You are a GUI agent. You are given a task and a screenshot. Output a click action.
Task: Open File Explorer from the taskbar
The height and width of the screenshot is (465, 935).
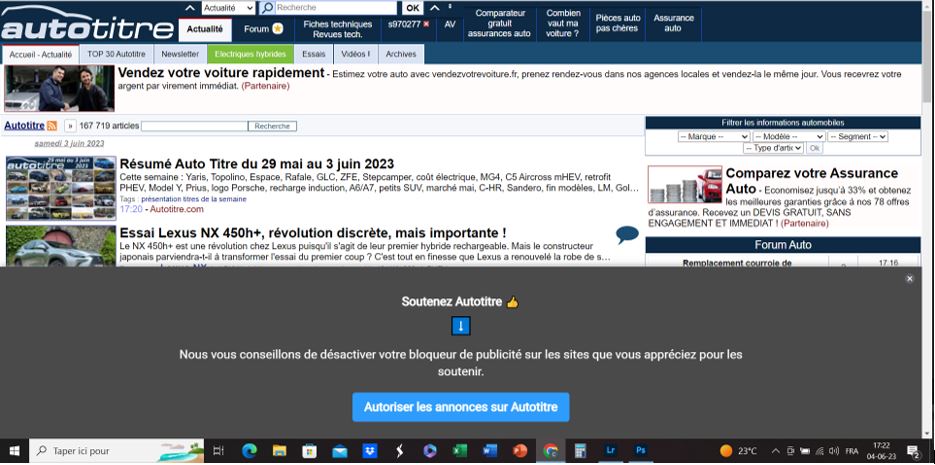click(x=280, y=451)
